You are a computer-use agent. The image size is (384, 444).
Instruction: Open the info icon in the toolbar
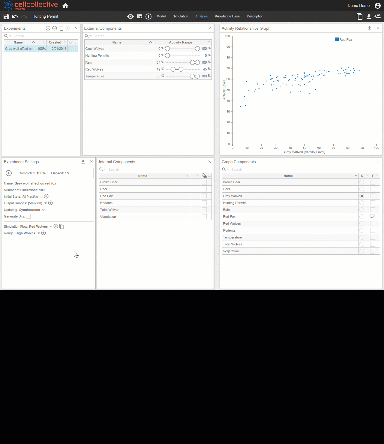(x=148, y=16)
